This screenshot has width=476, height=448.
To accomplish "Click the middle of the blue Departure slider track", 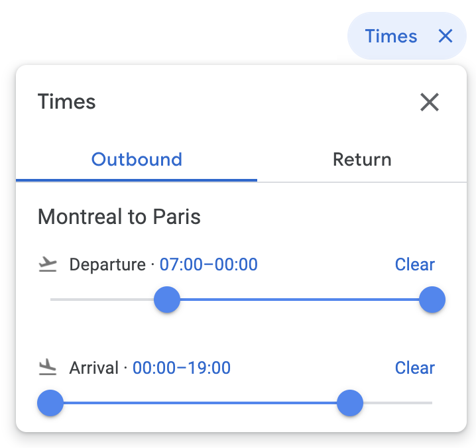I will click(x=300, y=300).
